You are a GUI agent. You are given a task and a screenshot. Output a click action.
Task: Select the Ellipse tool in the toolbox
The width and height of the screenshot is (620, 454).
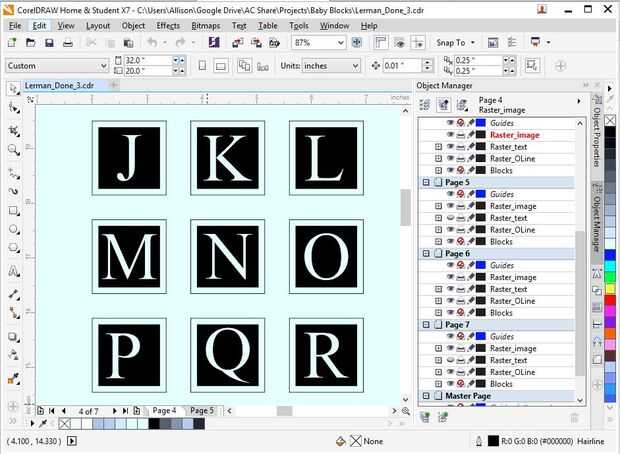coord(14,229)
